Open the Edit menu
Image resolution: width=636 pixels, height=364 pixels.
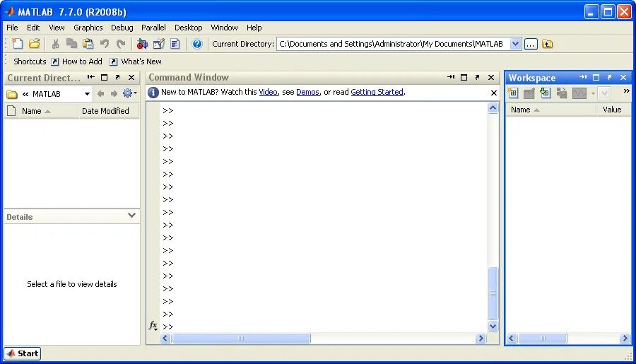33,28
